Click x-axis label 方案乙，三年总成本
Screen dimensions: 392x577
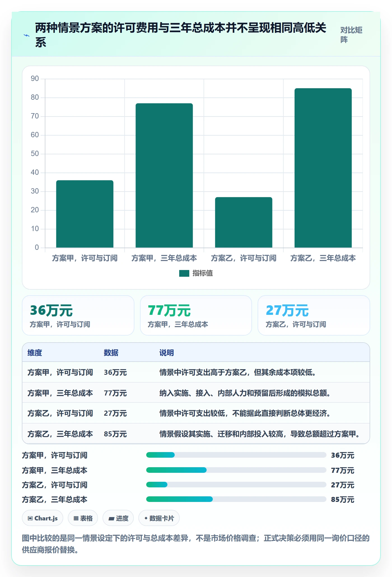coord(323,258)
